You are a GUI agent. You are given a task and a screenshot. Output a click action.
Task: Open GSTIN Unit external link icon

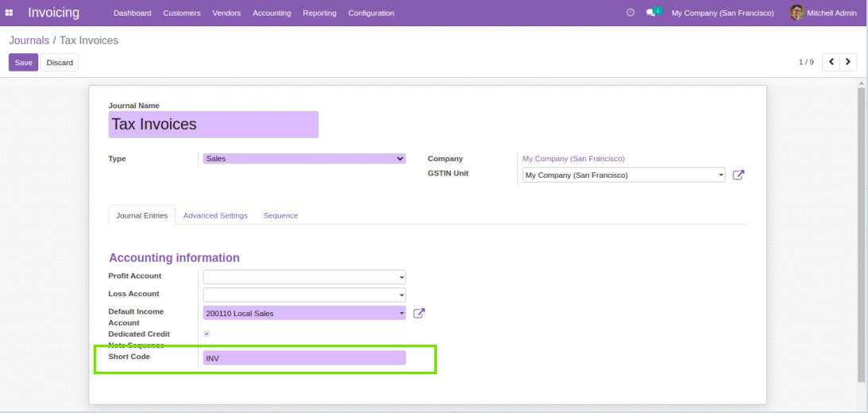[x=739, y=175]
